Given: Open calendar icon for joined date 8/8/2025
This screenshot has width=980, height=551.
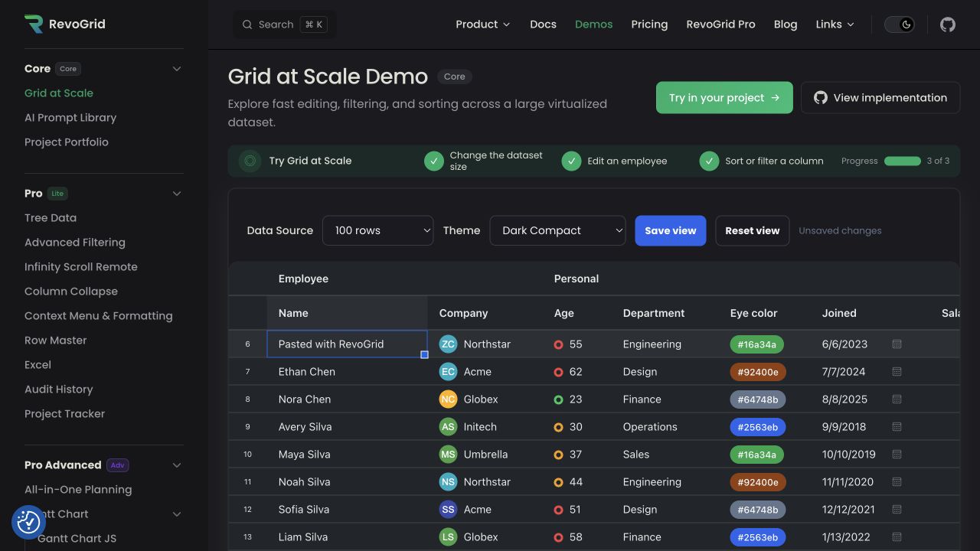Looking at the screenshot, I should [897, 399].
